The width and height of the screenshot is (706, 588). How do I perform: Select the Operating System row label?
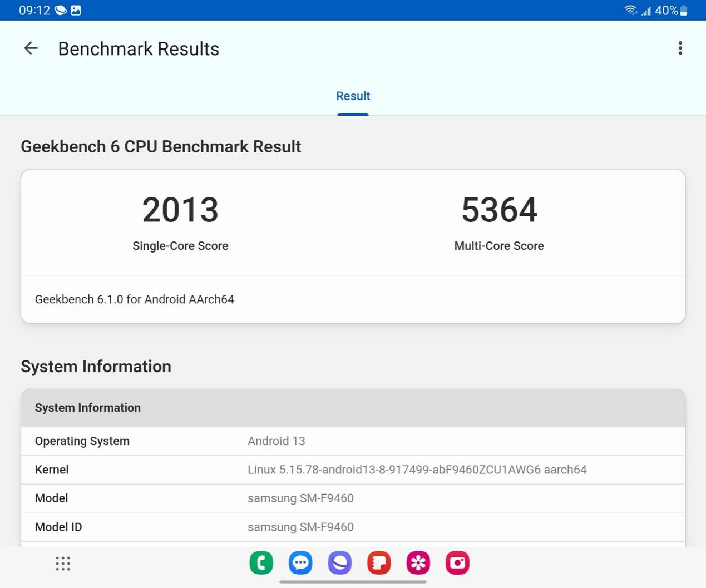tap(82, 441)
